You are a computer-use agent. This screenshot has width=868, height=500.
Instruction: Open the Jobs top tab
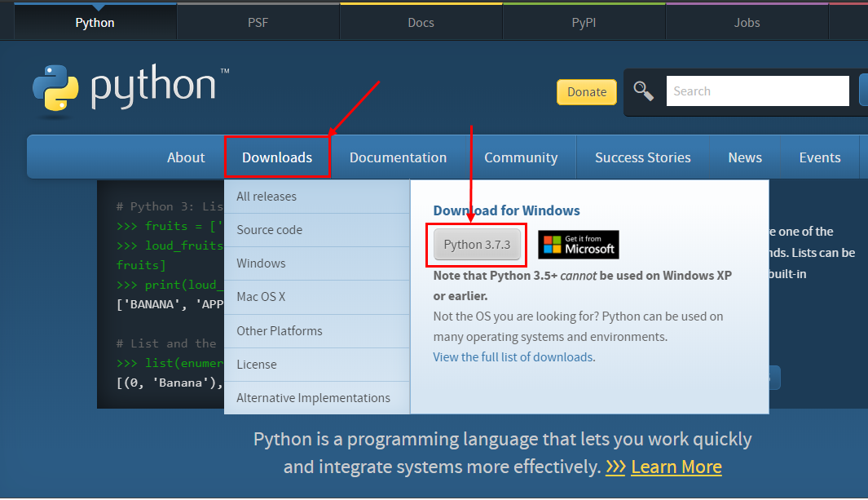[x=747, y=23]
